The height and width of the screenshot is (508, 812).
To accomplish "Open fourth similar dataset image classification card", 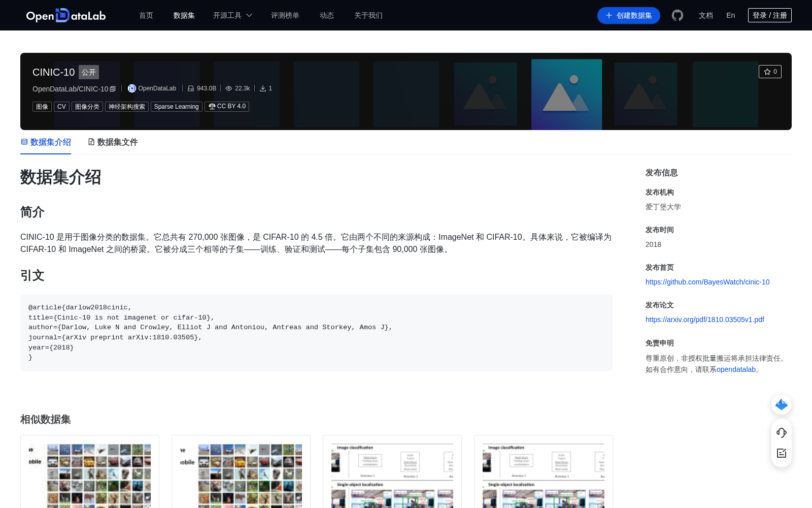I will pyautogui.click(x=544, y=471).
